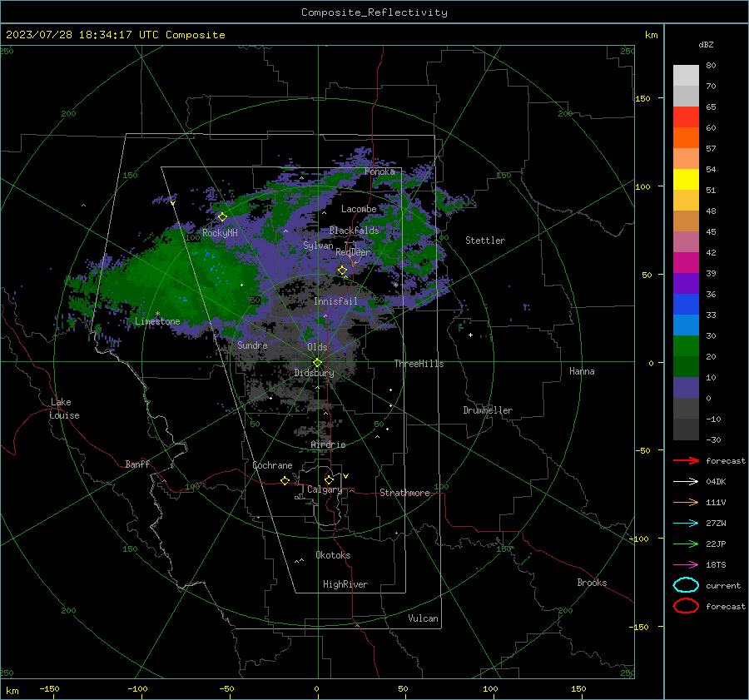Click the Ponoka city label
749x700 pixels.
[379, 171]
